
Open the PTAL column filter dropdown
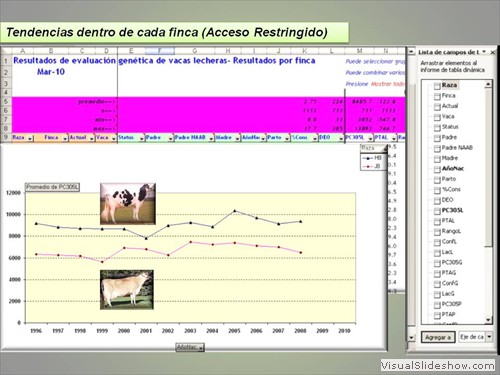[x=394, y=138]
